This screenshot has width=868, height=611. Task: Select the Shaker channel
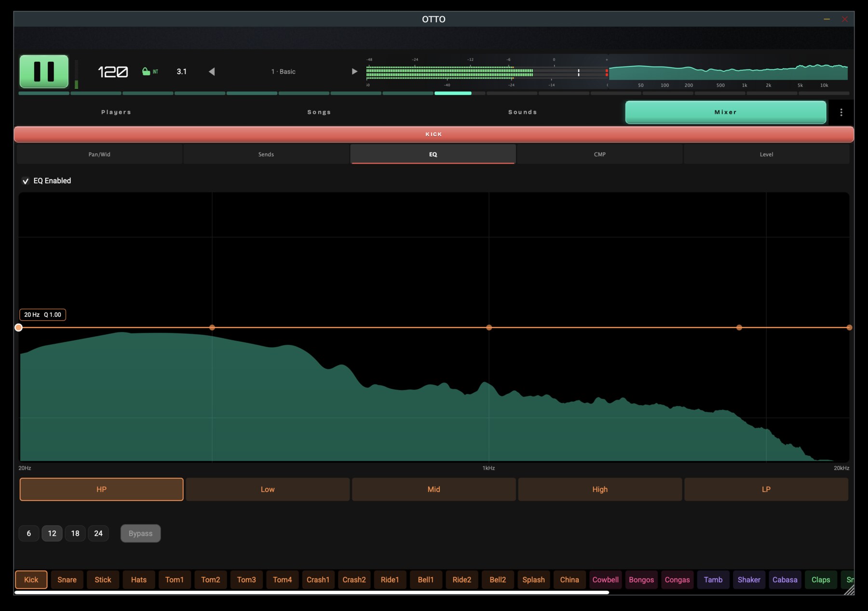tap(749, 580)
